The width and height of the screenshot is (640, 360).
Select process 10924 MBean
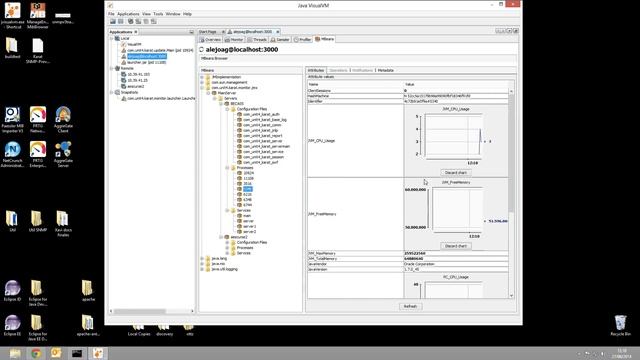coord(248,173)
